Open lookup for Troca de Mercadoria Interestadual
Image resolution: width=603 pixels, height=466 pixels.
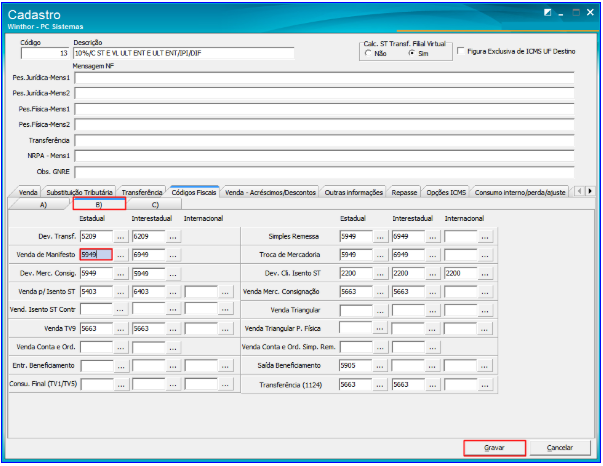tap(432, 255)
